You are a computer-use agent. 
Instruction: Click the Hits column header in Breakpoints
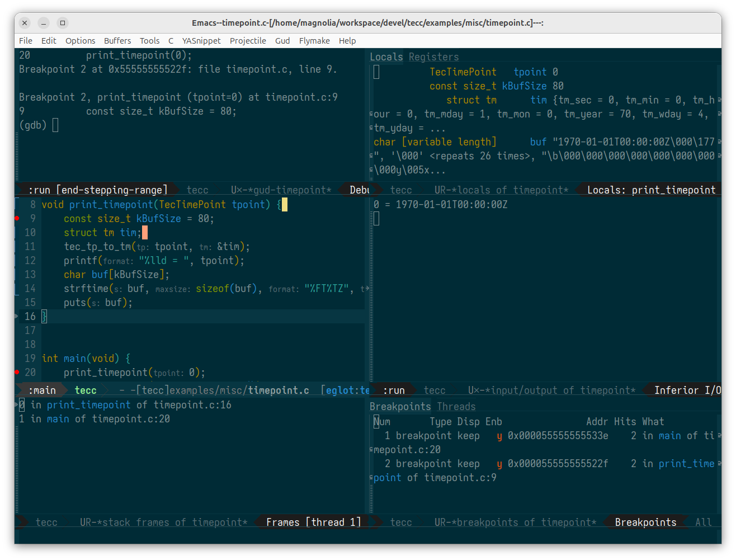point(625,422)
